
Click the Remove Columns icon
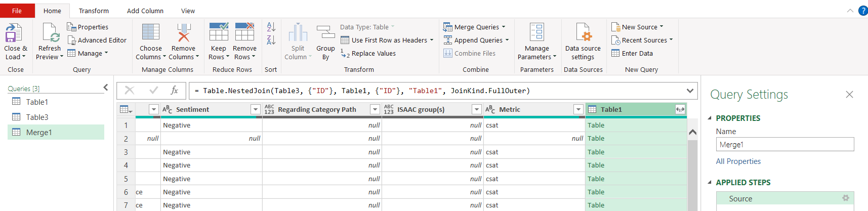coord(183,33)
